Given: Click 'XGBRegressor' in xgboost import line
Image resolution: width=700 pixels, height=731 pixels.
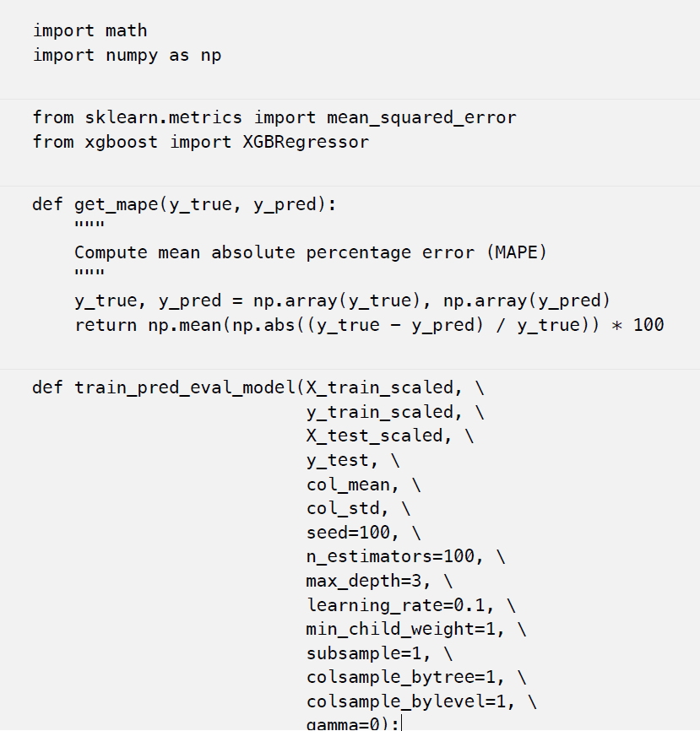Looking at the screenshot, I should click(x=306, y=142).
